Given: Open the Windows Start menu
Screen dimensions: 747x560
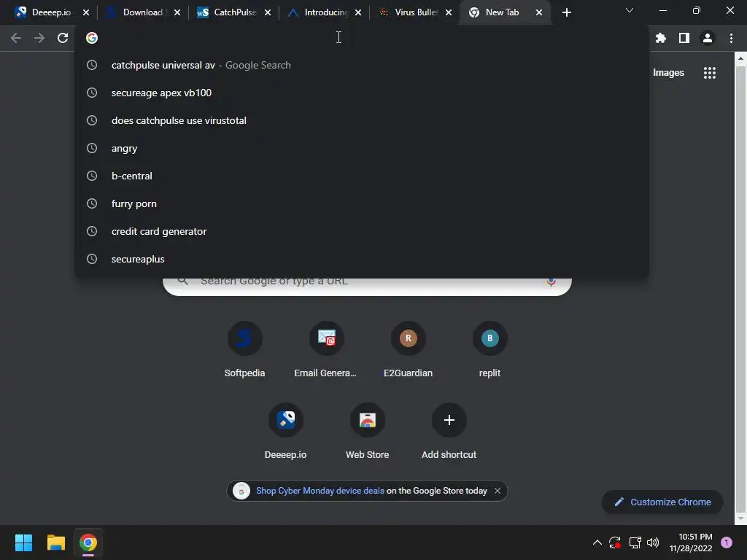Looking at the screenshot, I should point(23,542).
